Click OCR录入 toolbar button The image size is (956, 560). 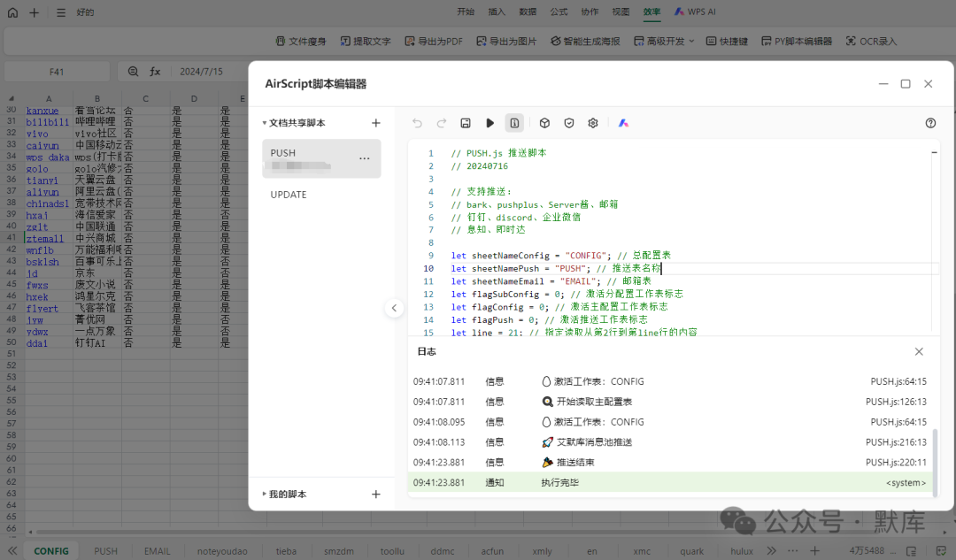tap(871, 42)
